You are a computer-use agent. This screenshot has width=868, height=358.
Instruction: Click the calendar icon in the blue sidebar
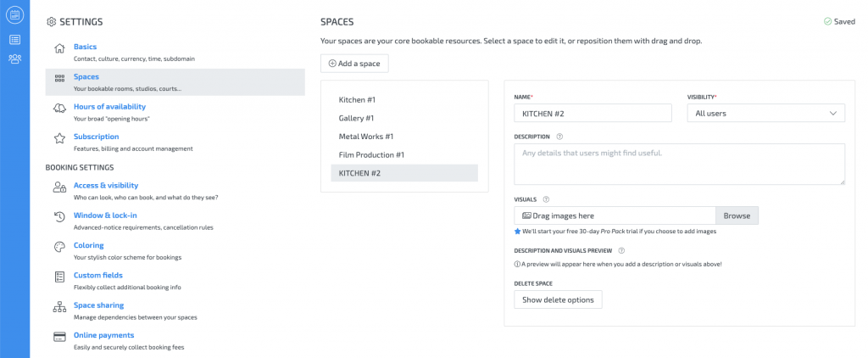pos(14,14)
